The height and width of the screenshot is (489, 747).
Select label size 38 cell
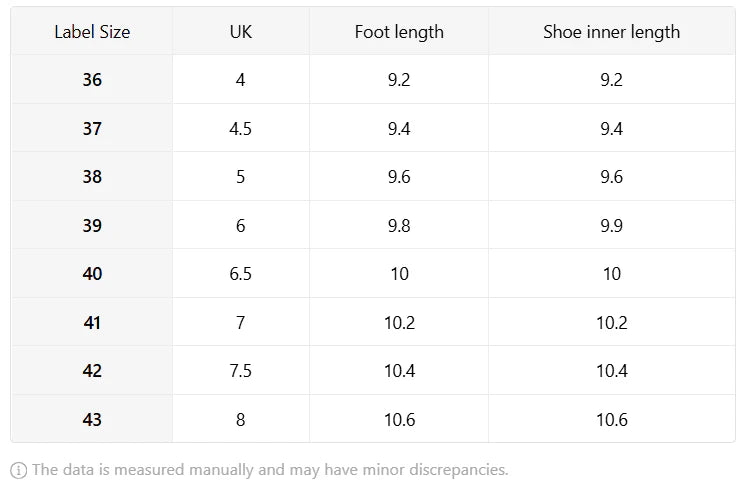pyautogui.click(x=92, y=177)
